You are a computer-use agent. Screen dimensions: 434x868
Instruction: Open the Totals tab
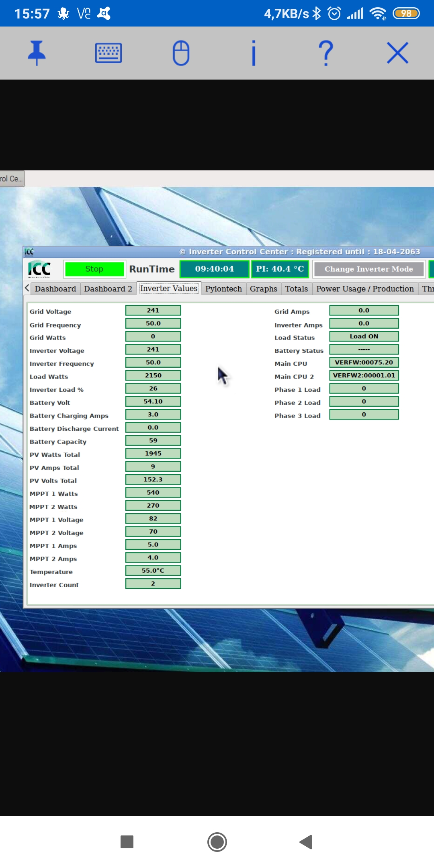296,289
